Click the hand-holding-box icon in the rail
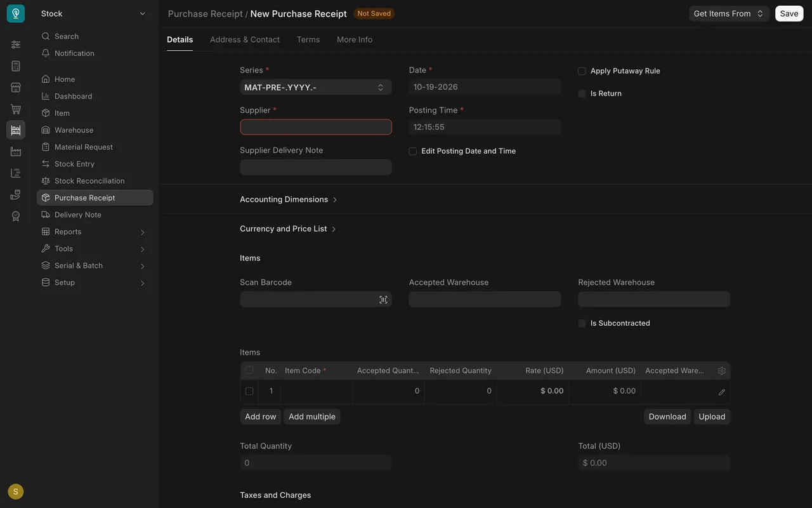This screenshot has height=508, width=812. pyautogui.click(x=16, y=194)
